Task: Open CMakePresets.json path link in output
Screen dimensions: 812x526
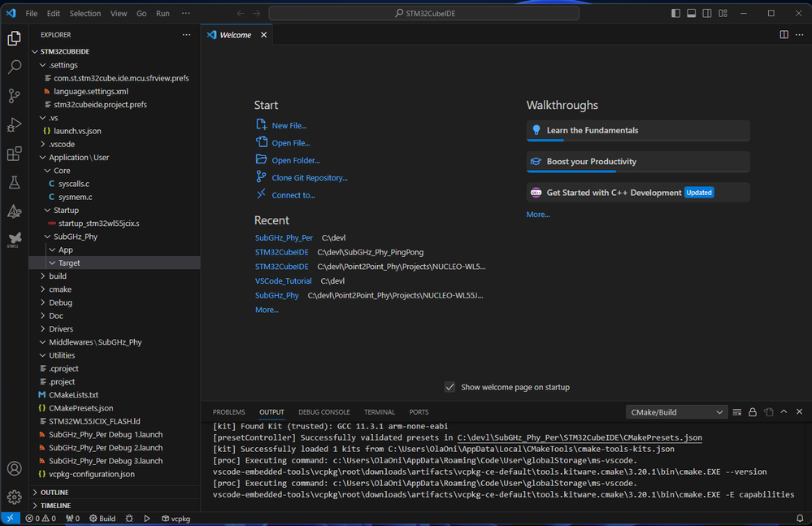Action: click(580, 437)
